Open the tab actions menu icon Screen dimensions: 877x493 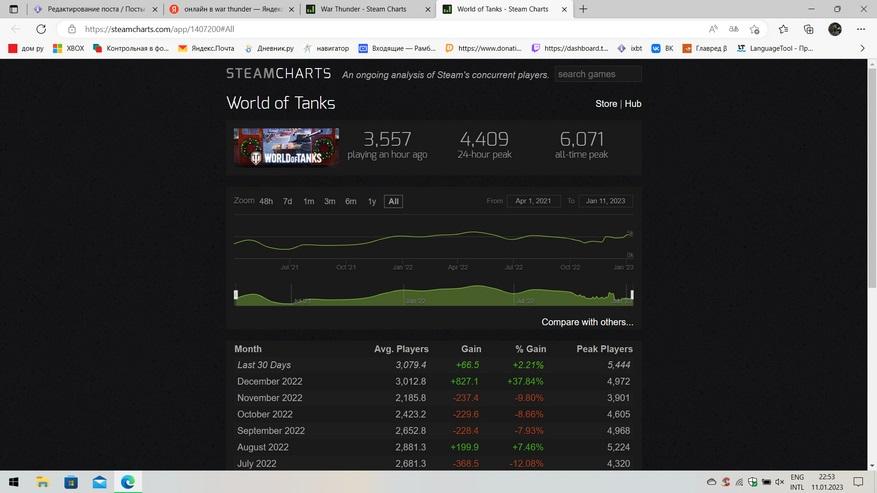pos(14,9)
